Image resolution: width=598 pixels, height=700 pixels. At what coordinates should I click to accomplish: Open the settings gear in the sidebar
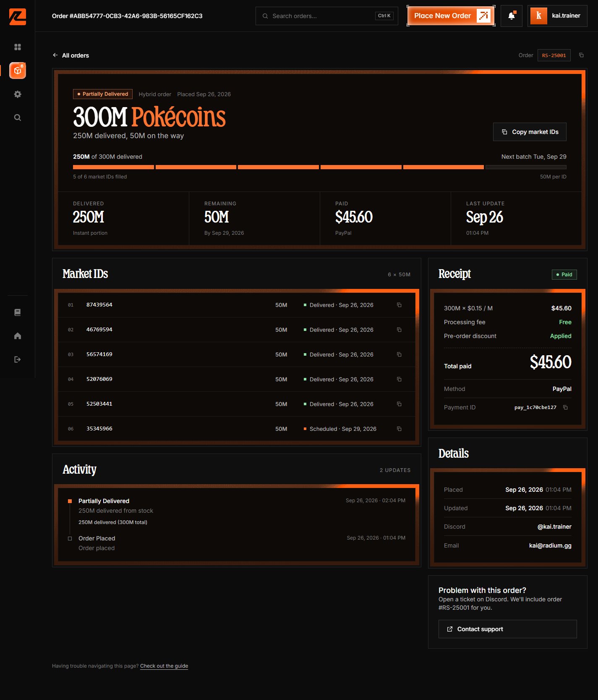(18, 94)
